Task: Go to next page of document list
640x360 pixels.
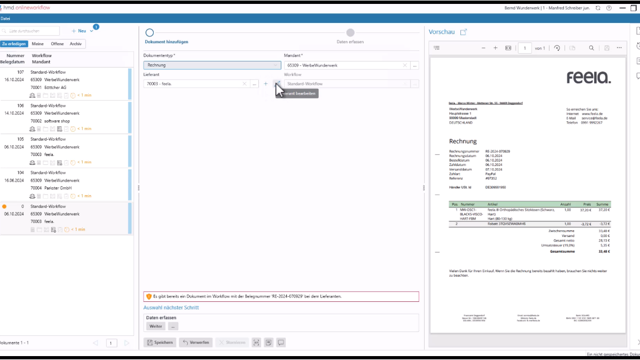Action: coord(127,343)
